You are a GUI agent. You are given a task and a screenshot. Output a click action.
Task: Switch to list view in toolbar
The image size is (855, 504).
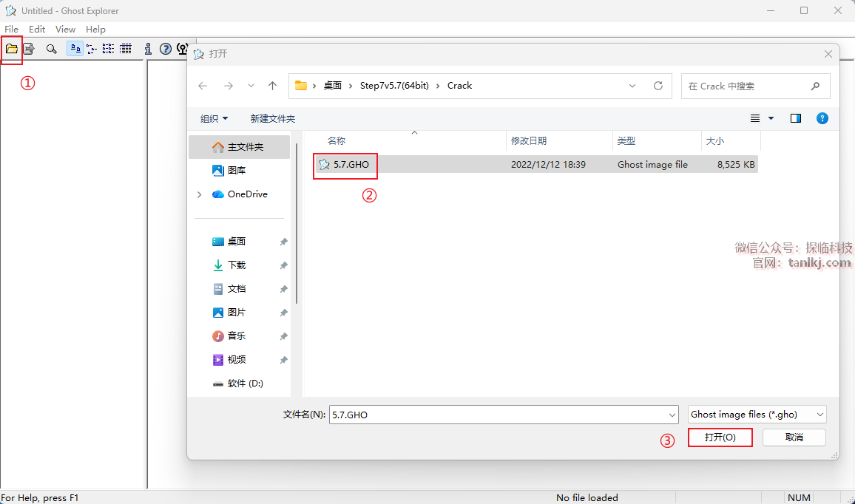[x=109, y=49]
